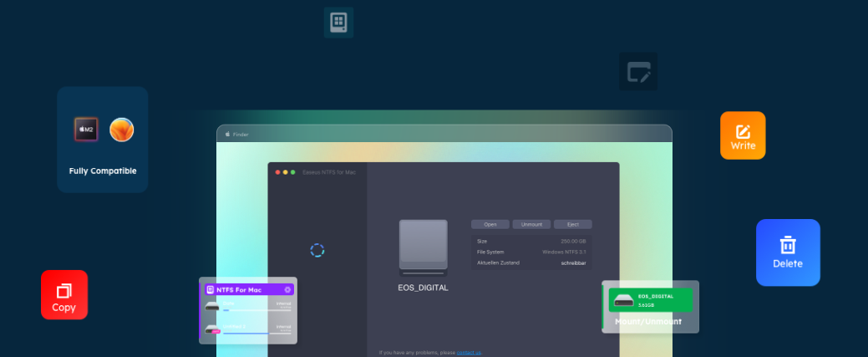Screen dimensions: 868x357
Task: Click the EOS_DIGITAL name under the drive
Action: click(x=424, y=288)
